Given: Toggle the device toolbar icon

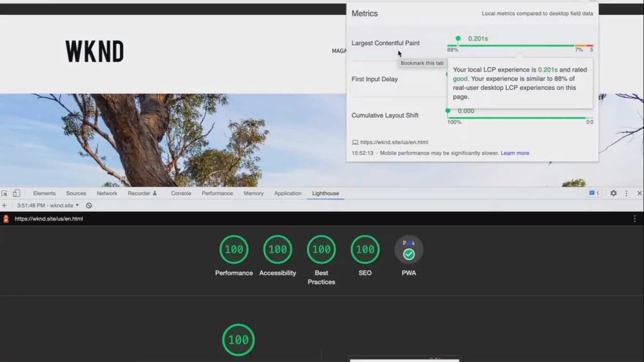Looking at the screenshot, I should tap(17, 193).
